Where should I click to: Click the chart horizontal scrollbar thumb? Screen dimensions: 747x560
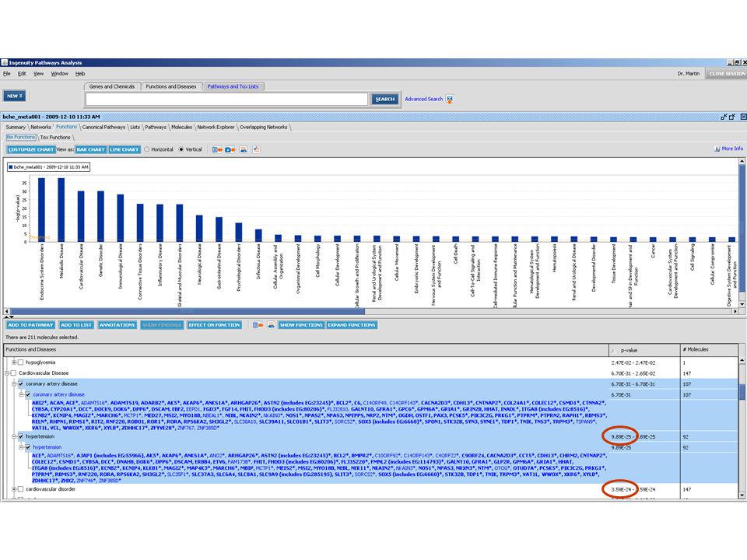[x=188, y=311]
